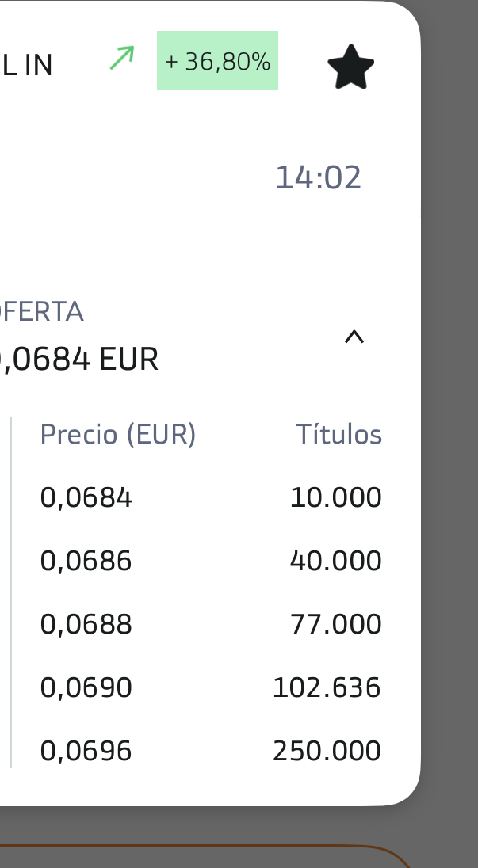Tap the green percentage change badge

(x=217, y=60)
